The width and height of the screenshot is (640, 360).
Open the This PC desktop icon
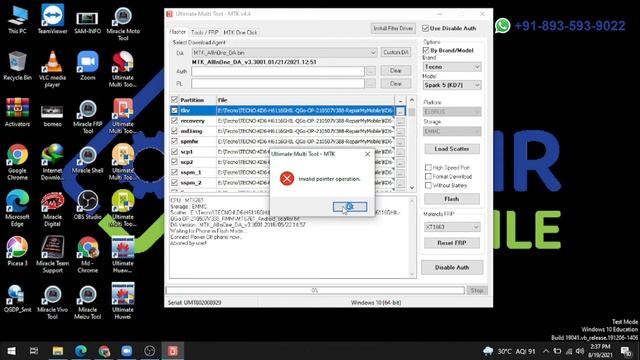18,19
